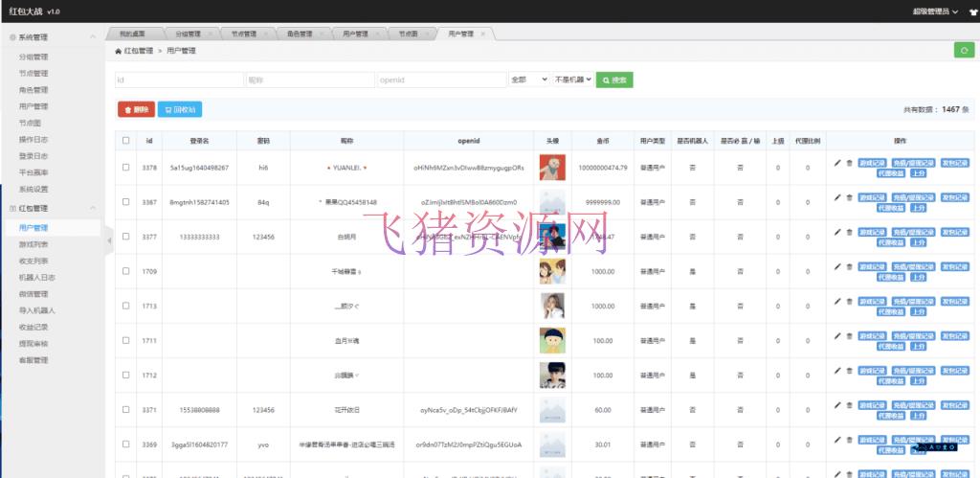Open 游戏列表 in the sidebar
This screenshot has height=478, width=980.
[x=33, y=244]
